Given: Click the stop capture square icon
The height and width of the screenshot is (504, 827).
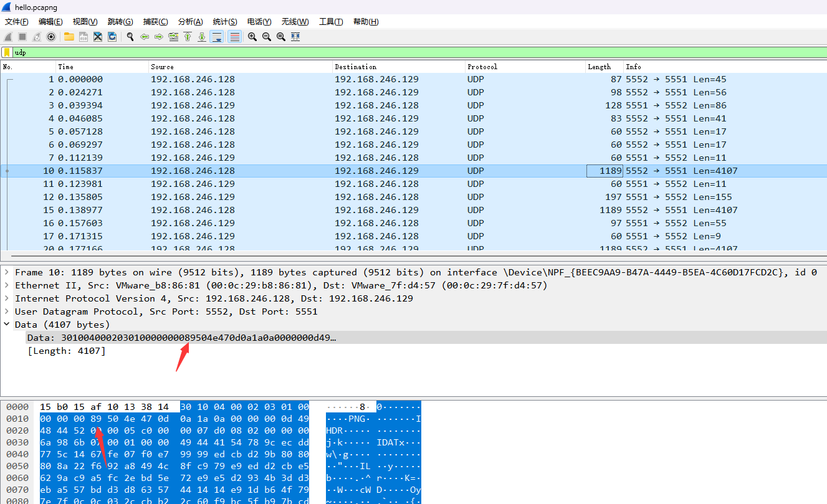Looking at the screenshot, I should coord(22,37).
